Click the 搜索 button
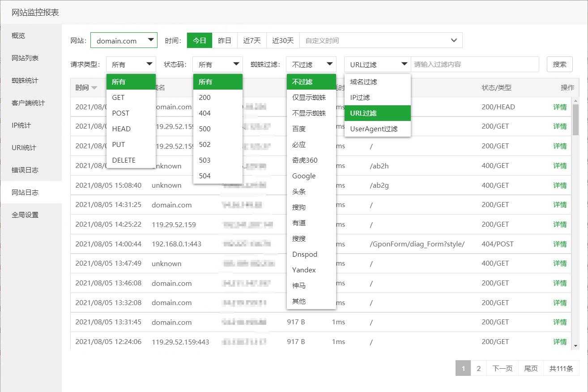This screenshot has width=588, height=392. 560,65
